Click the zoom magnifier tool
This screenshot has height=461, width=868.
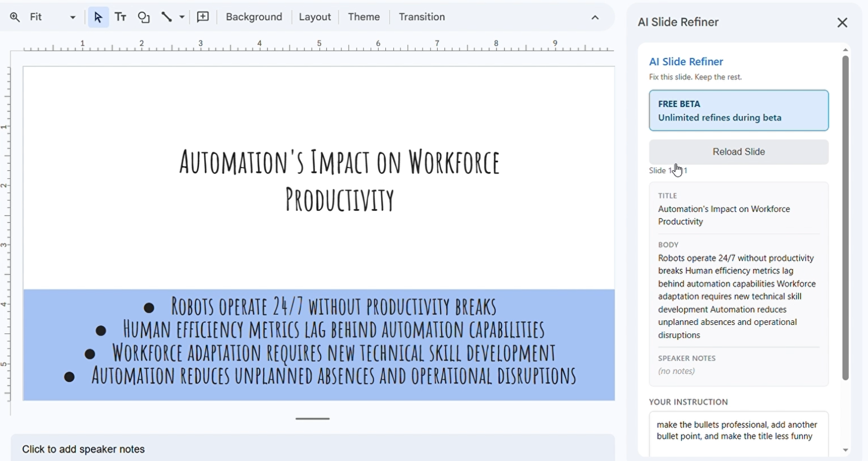(x=15, y=17)
